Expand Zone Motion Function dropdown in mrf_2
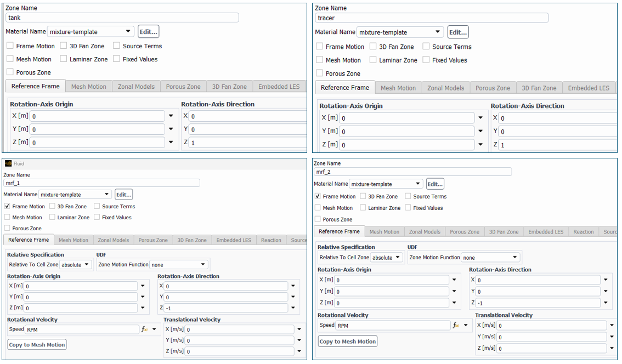Image resolution: width=622 pixels, height=364 pixels. (x=491, y=258)
